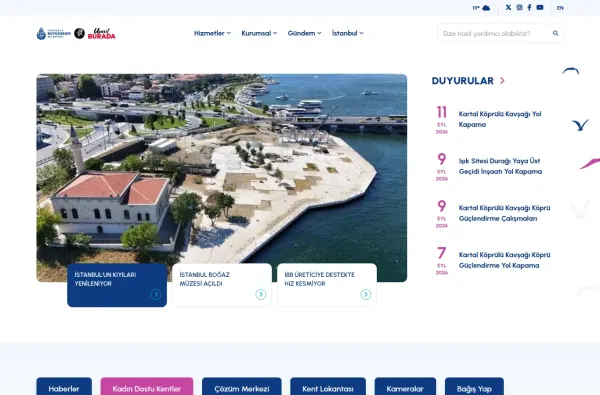
Task: Expand the Hizmetler menu
Action: tap(212, 33)
